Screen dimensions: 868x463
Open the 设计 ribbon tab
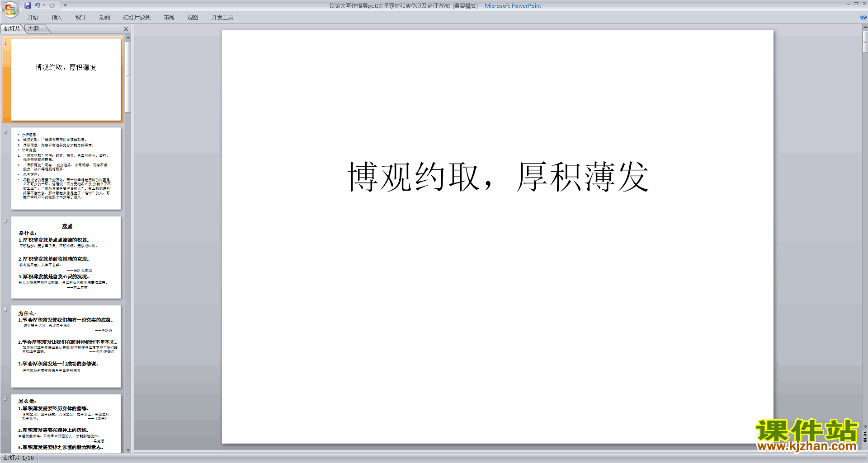(x=80, y=18)
